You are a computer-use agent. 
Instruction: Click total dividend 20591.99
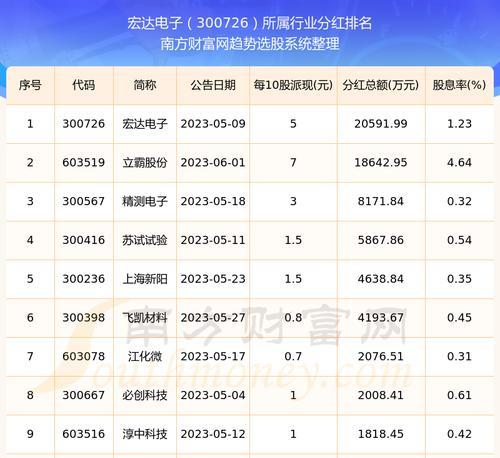(x=381, y=124)
